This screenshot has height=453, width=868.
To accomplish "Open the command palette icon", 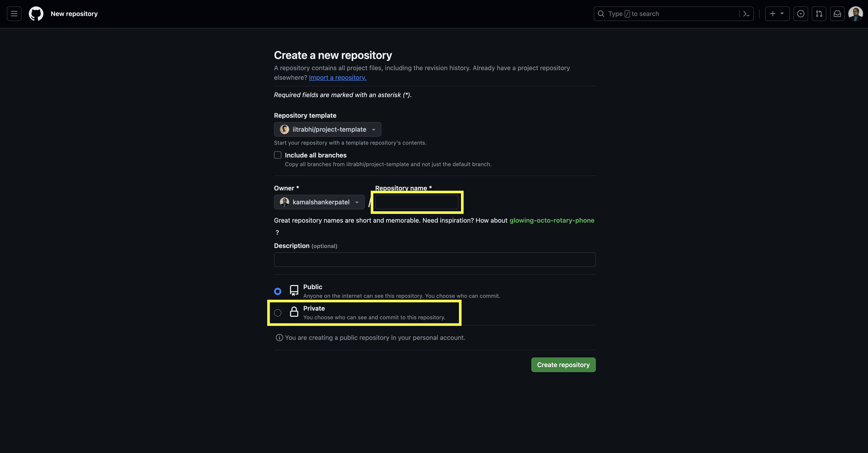I will (746, 14).
